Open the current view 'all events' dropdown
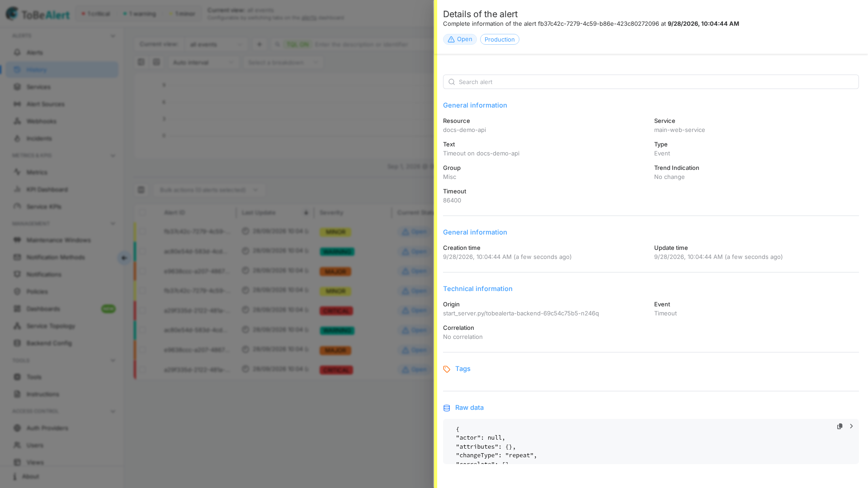 pos(216,44)
